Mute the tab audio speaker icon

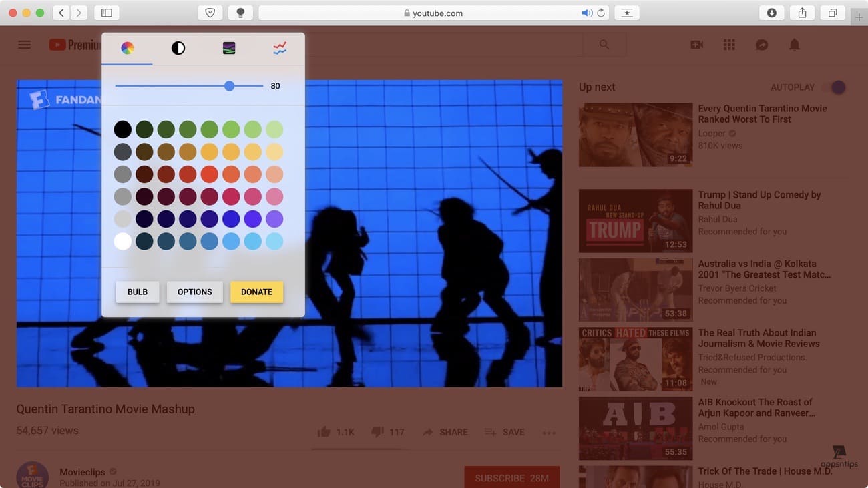[x=586, y=13]
